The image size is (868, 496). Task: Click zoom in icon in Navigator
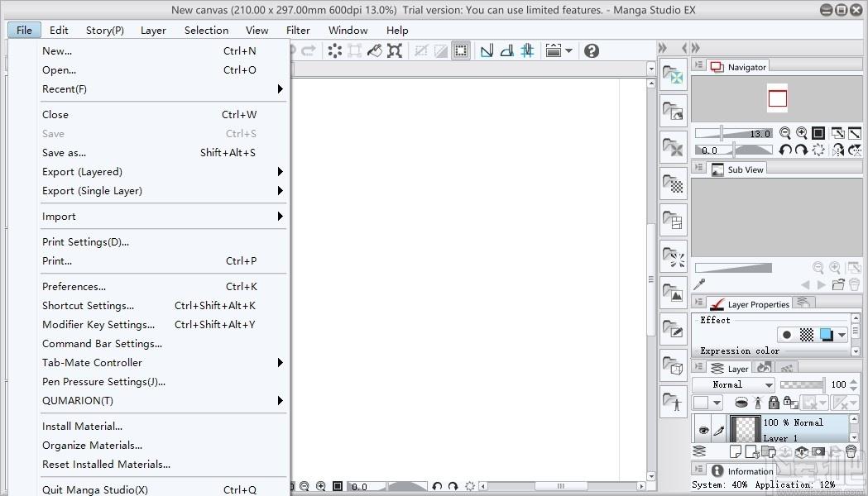(802, 133)
